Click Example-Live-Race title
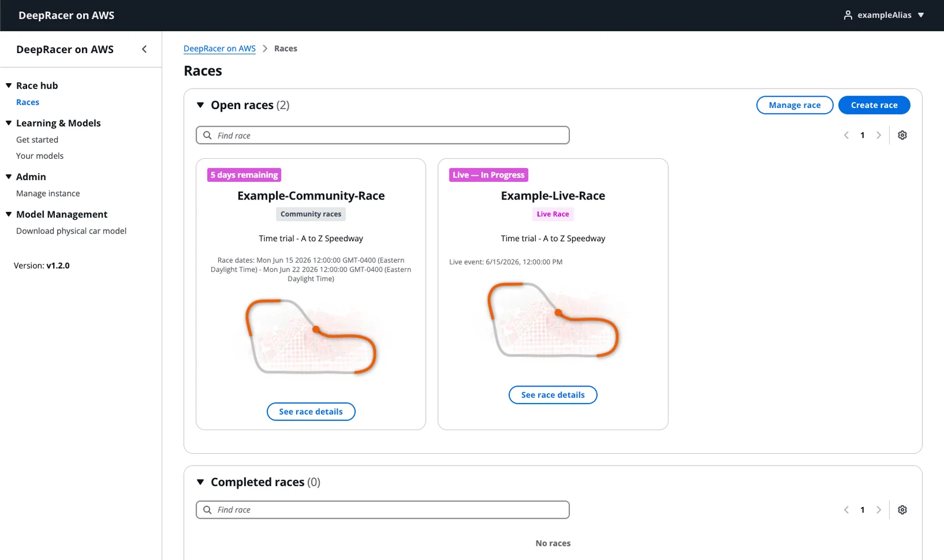This screenshot has width=944, height=560. click(x=553, y=196)
